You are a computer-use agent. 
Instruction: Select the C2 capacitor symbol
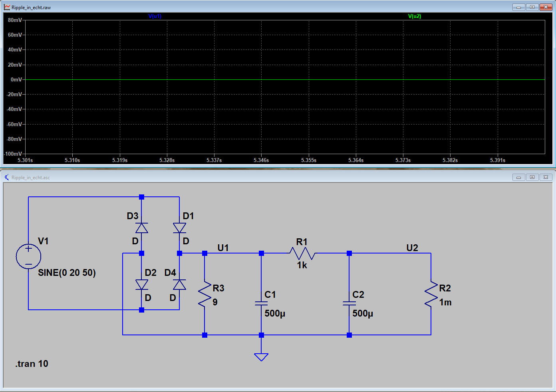[349, 303]
